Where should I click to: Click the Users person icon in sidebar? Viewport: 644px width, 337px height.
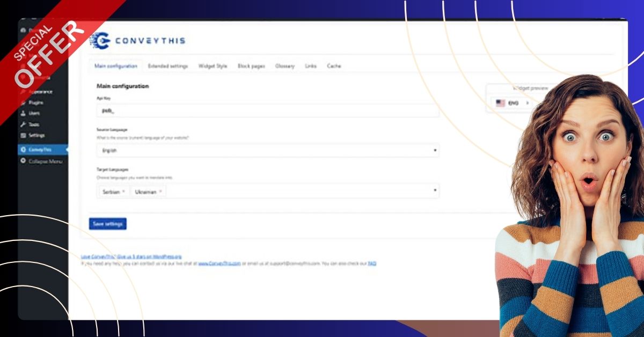[23, 113]
